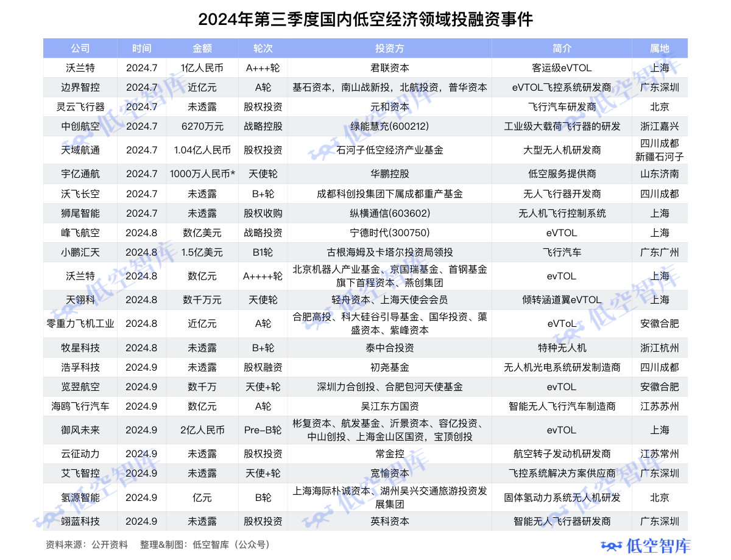Viewport: 731px width, 560px height.
Task: Click the 低空智库 logo at bottom right
Action: (646, 545)
